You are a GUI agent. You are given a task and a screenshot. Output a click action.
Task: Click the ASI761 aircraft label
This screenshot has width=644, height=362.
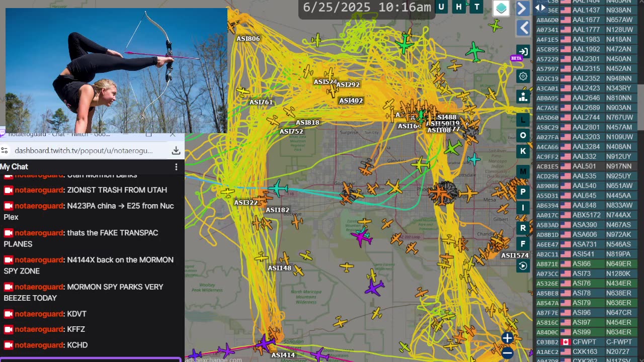pyautogui.click(x=261, y=102)
